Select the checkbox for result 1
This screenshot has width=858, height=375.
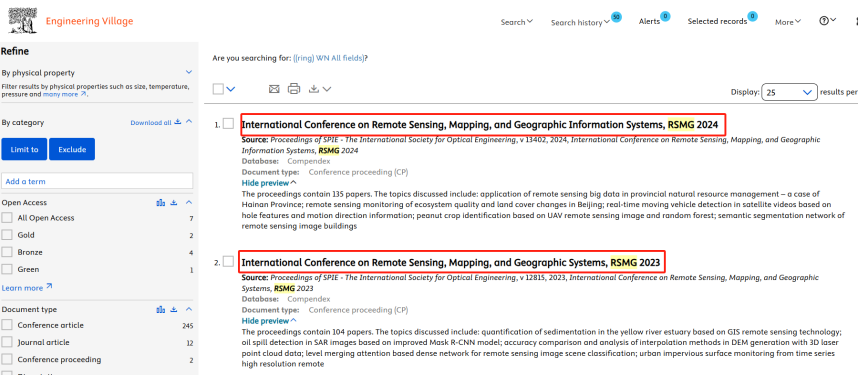(x=228, y=124)
